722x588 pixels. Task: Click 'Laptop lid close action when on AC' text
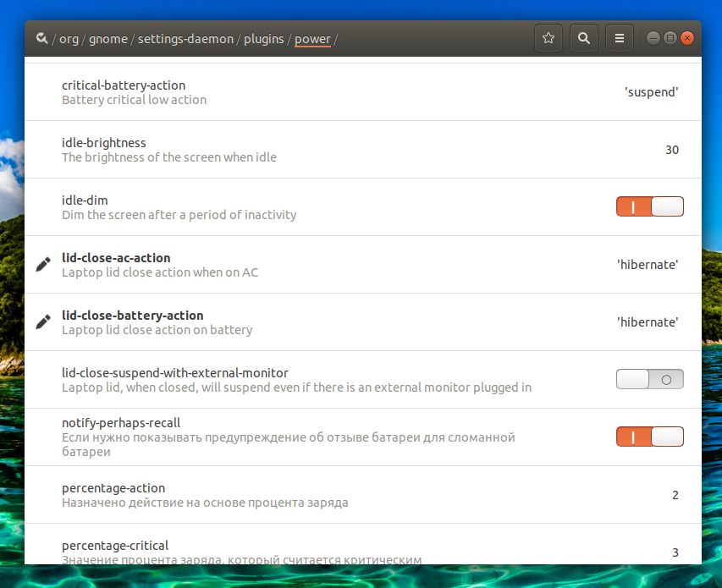click(x=160, y=272)
